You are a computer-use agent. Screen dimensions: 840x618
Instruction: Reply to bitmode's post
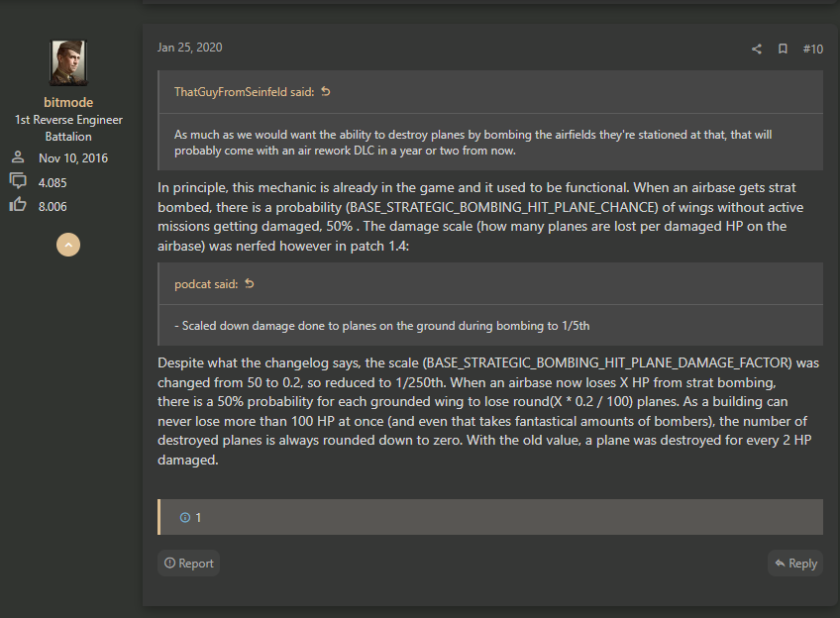click(795, 563)
